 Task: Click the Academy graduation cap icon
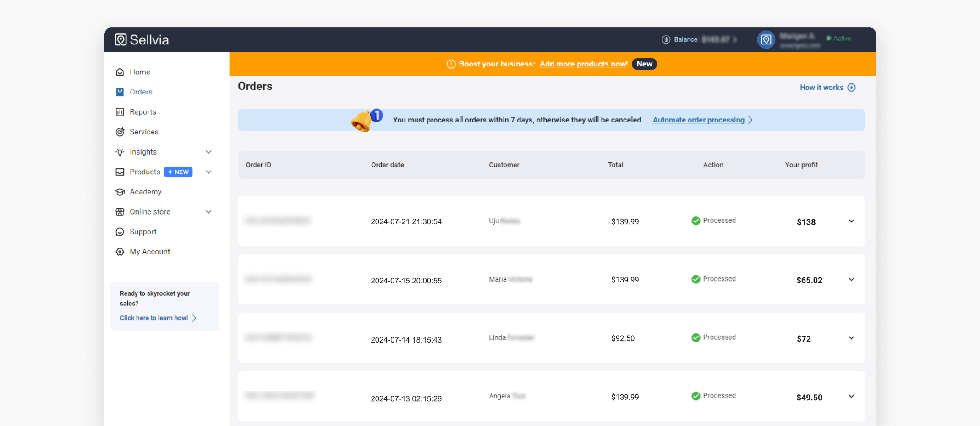[x=120, y=192]
